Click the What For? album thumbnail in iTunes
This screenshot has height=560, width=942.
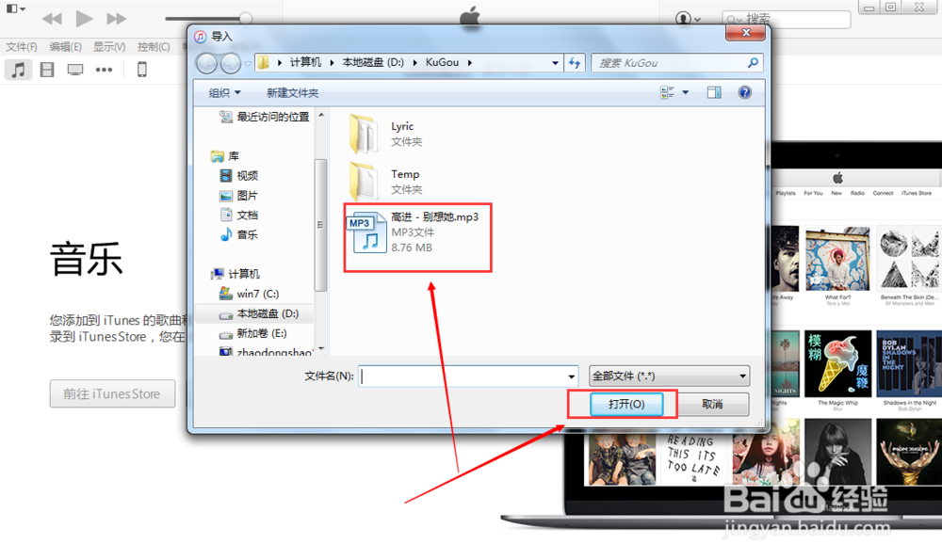(837, 259)
